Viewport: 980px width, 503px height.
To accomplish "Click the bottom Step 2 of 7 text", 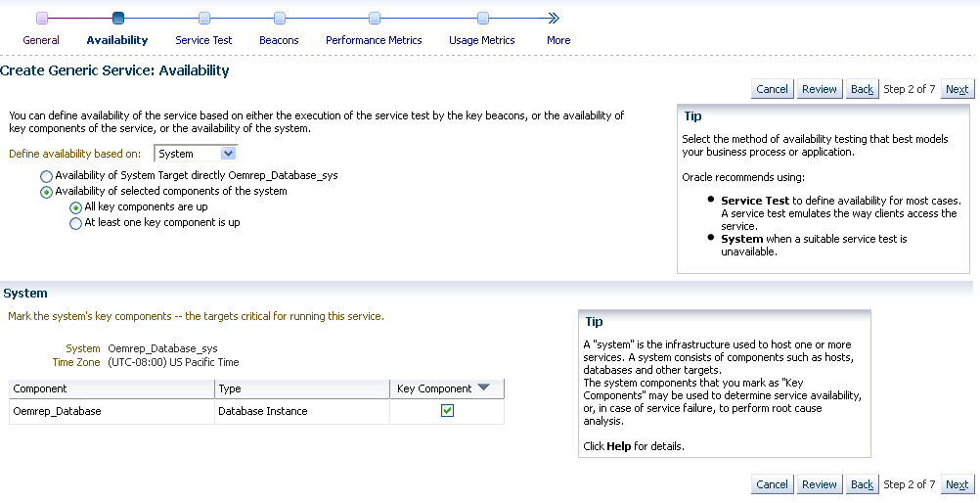I will (910, 484).
